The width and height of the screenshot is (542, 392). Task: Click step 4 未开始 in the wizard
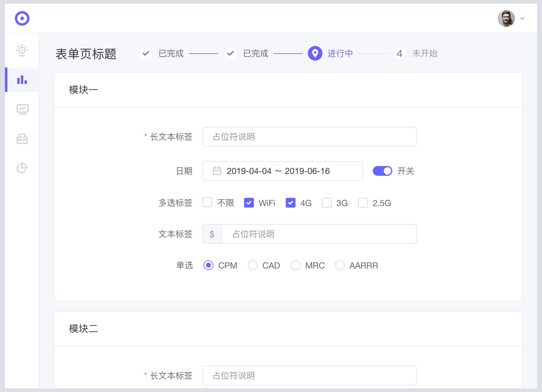tap(399, 53)
